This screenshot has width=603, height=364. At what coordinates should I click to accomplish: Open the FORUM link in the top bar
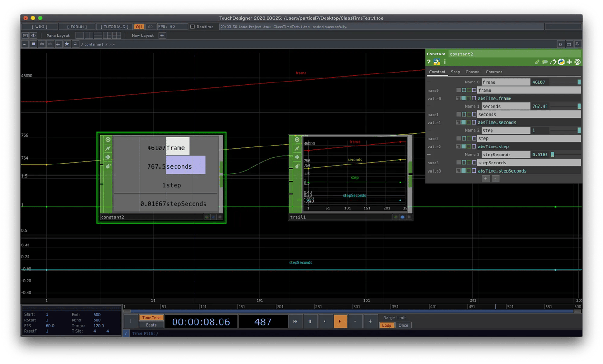pyautogui.click(x=77, y=27)
